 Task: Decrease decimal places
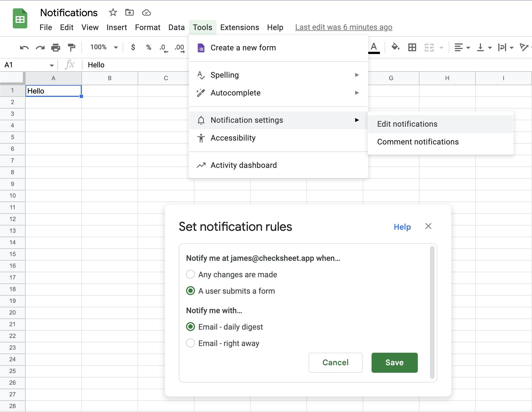(x=164, y=48)
